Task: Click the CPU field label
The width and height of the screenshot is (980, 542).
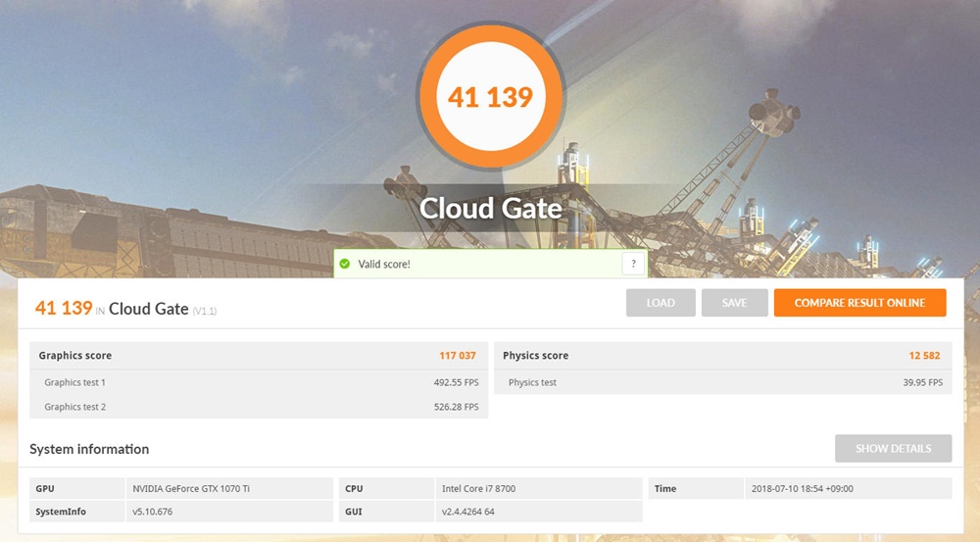Action: 354,488
